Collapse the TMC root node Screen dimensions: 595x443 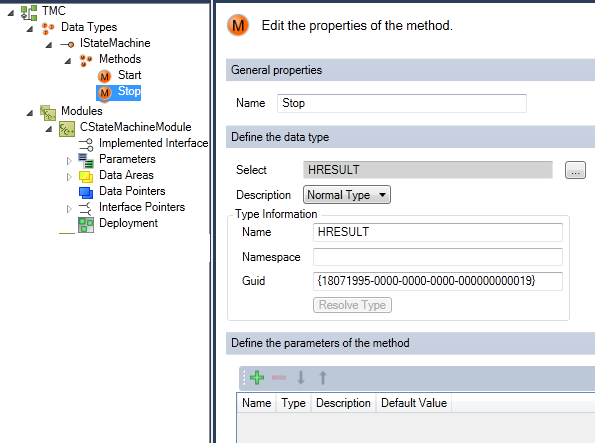[x=11, y=13]
